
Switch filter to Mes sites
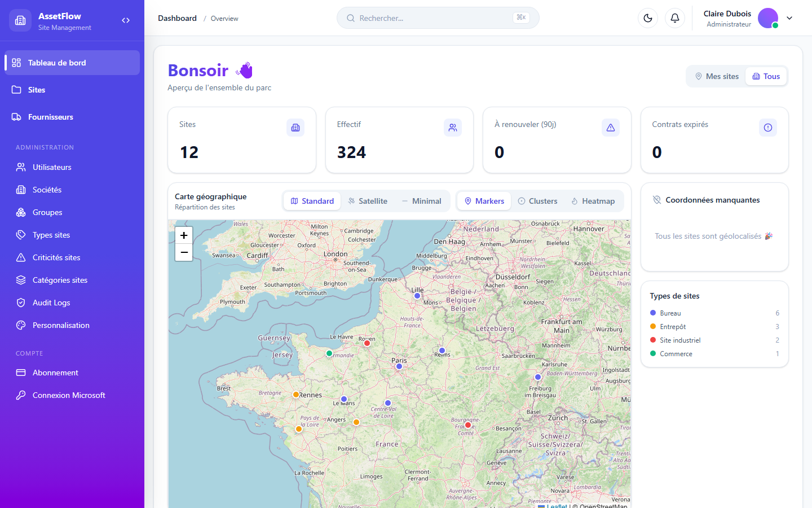coord(717,76)
